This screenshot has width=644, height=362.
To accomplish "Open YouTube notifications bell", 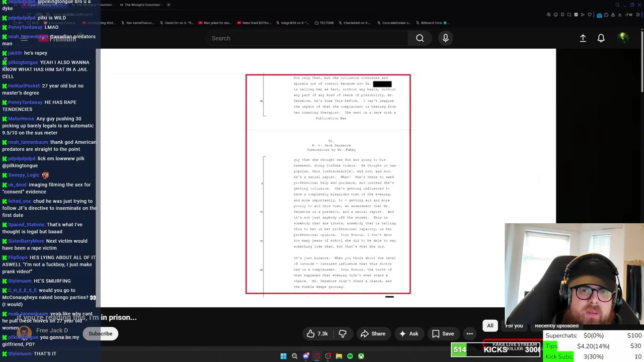I will [x=601, y=38].
